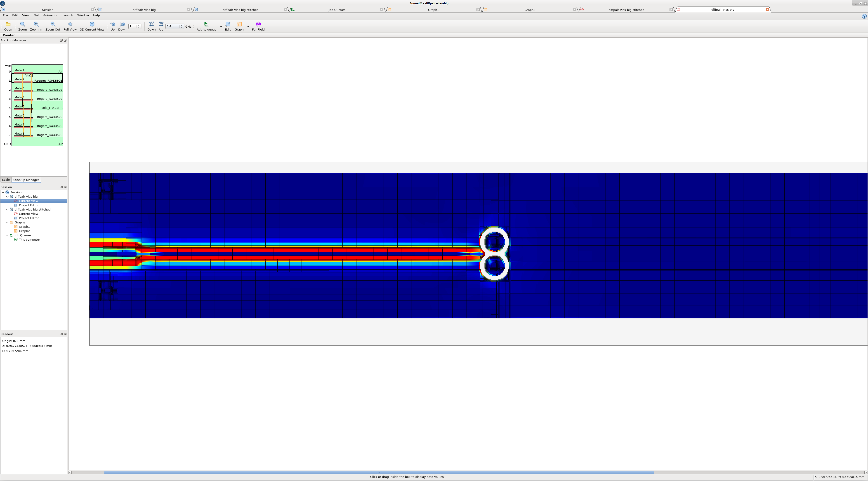
Task: Move up one layer with Up icon
Action: coord(113,24)
